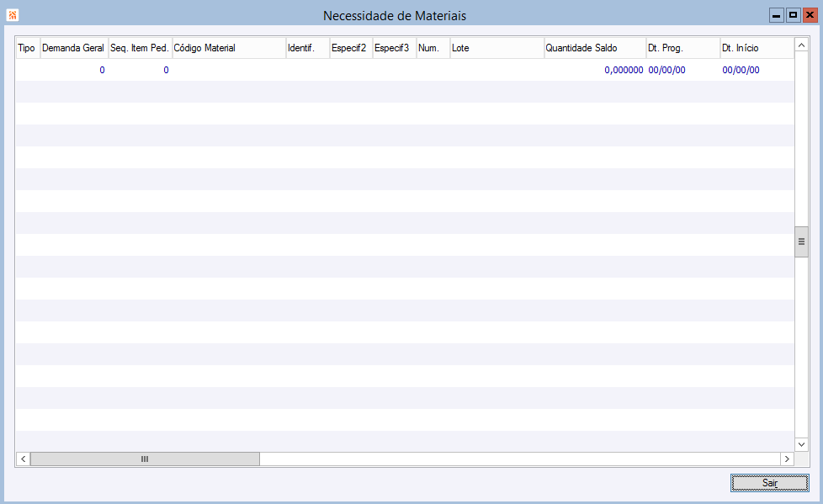Click the horizontal scrollbar right arrow
The height and width of the screenshot is (504, 823).
[787, 459]
